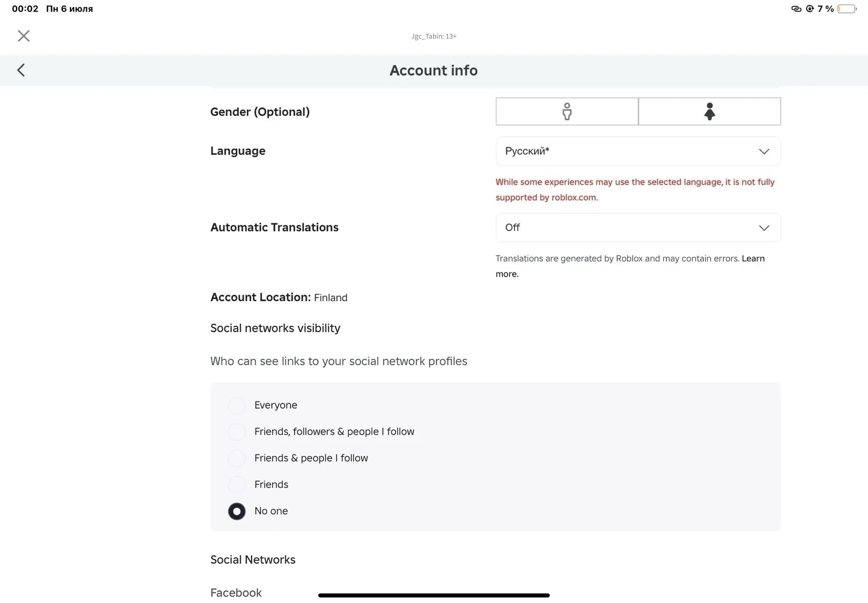
Task: Tap the Facebook field label
Action: [236, 593]
